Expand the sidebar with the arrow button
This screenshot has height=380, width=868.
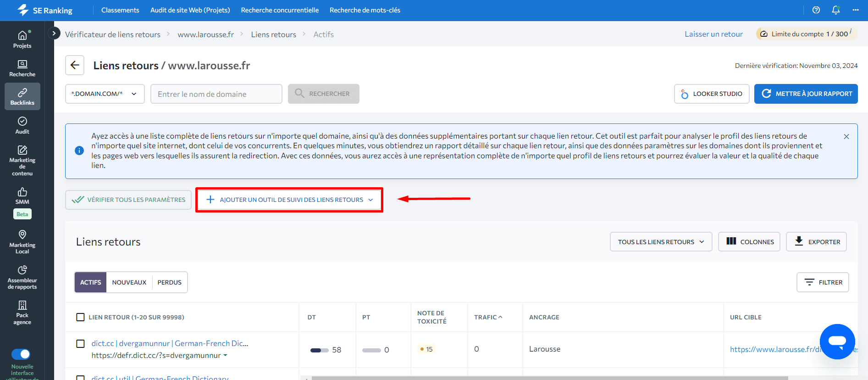tap(54, 33)
